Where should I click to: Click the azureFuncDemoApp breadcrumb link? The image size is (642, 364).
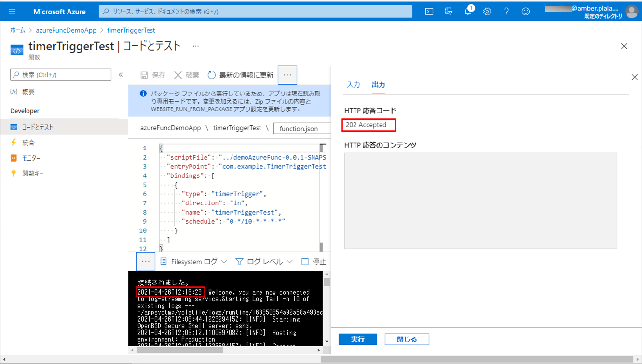(x=66, y=30)
